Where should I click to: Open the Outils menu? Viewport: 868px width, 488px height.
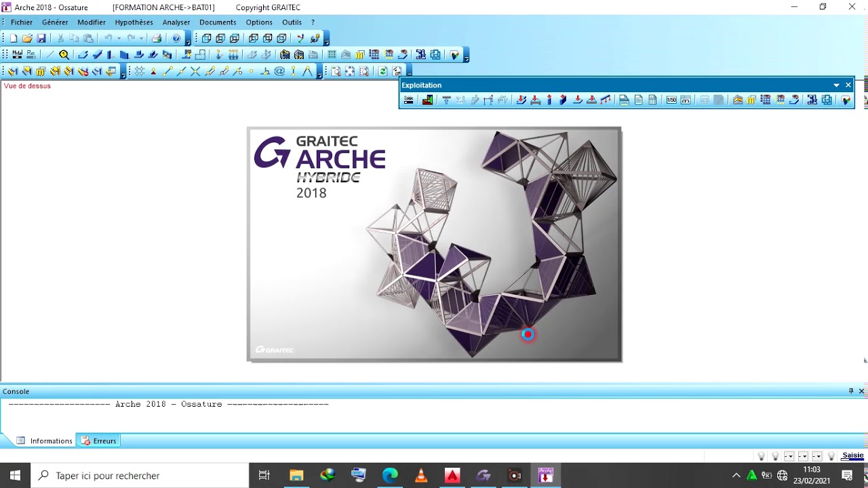[x=292, y=22]
